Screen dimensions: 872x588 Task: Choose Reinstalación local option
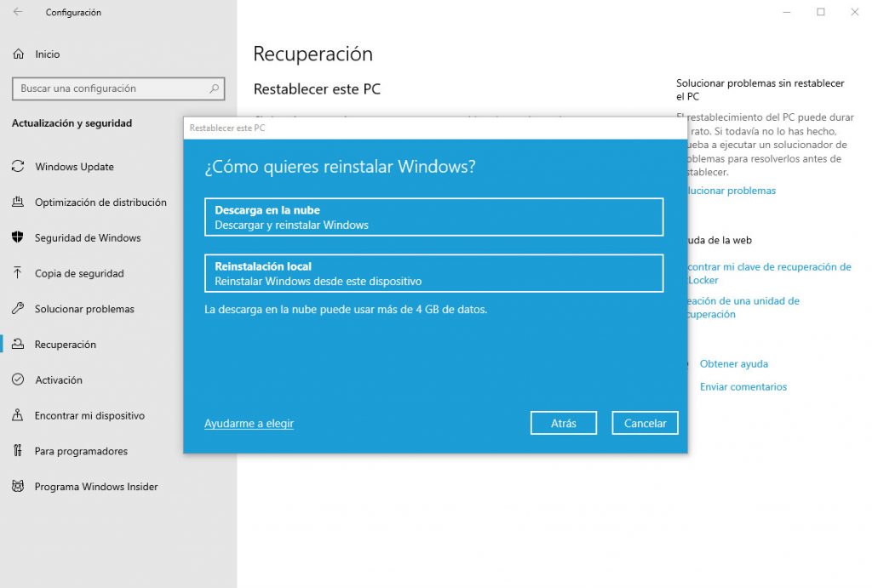pyautogui.click(x=433, y=273)
